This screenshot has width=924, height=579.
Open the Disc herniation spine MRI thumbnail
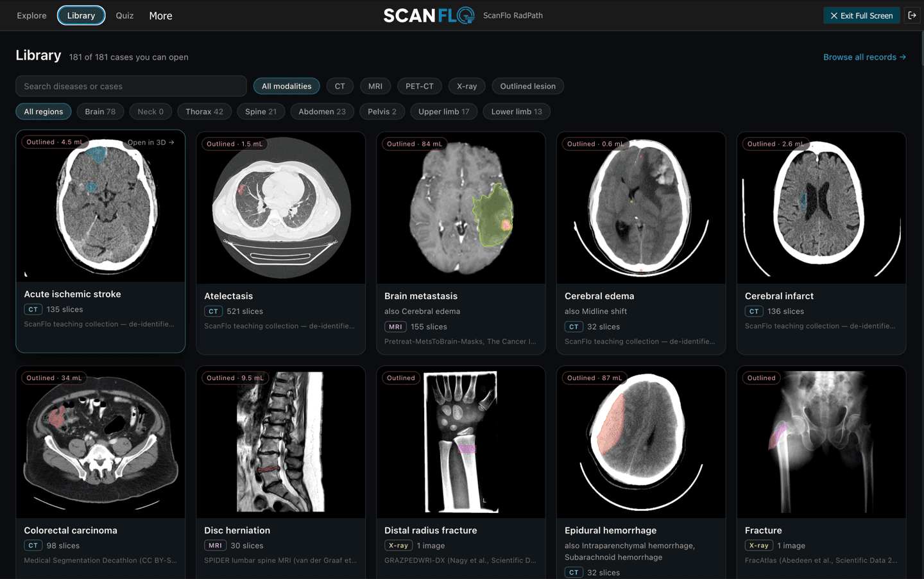click(281, 442)
